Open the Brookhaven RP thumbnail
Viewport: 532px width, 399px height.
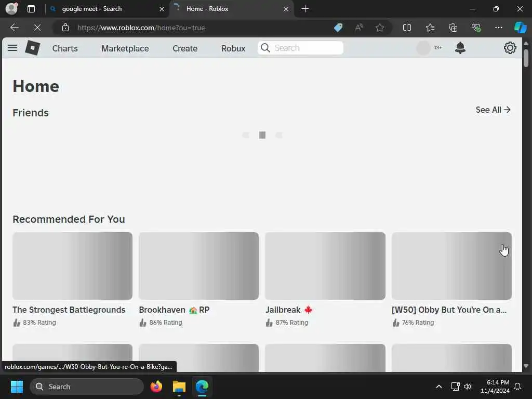[198, 265]
